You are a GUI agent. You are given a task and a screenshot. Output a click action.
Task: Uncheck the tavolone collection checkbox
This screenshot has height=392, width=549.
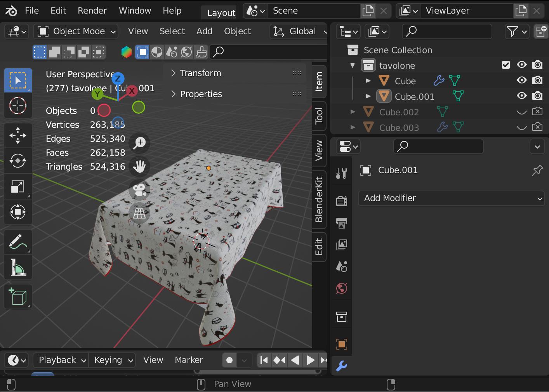(x=506, y=65)
